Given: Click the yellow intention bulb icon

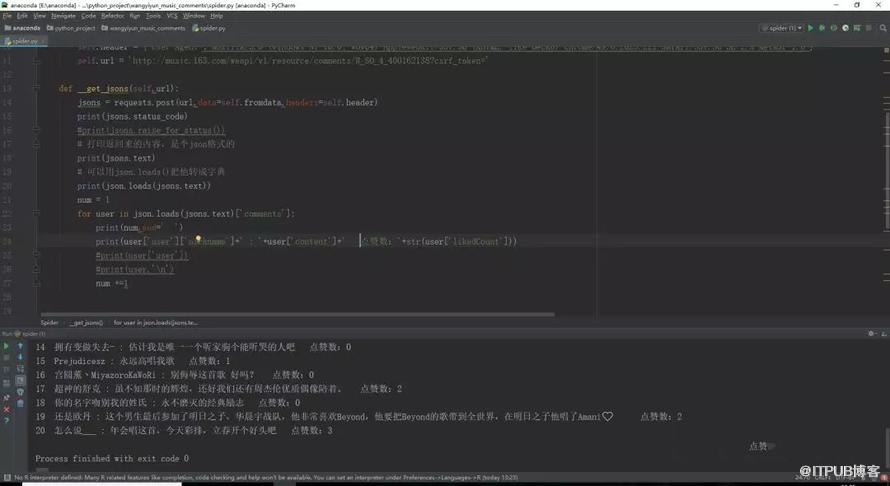Looking at the screenshot, I should click(198, 239).
